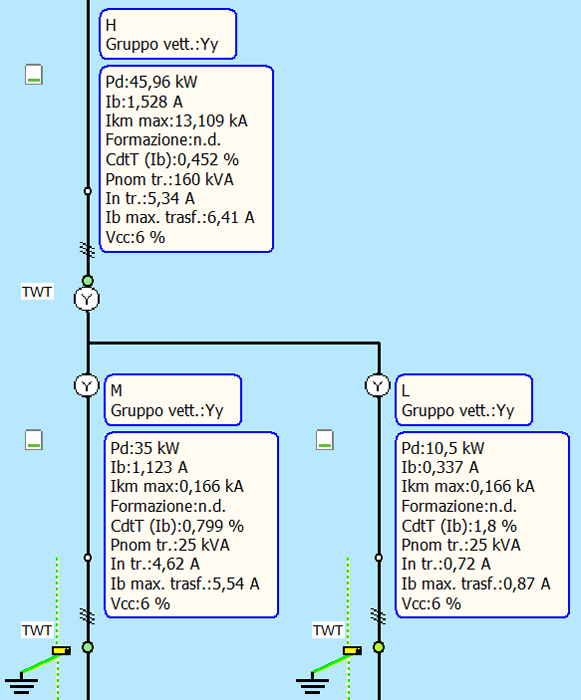Click the minimize note icon beside transformer L
The height and width of the screenshot is (700, 581).
[x=325, y=440]
